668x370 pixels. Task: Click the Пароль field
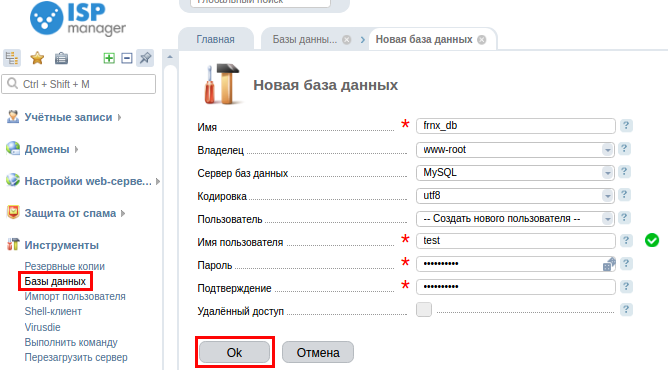[515, 264]
